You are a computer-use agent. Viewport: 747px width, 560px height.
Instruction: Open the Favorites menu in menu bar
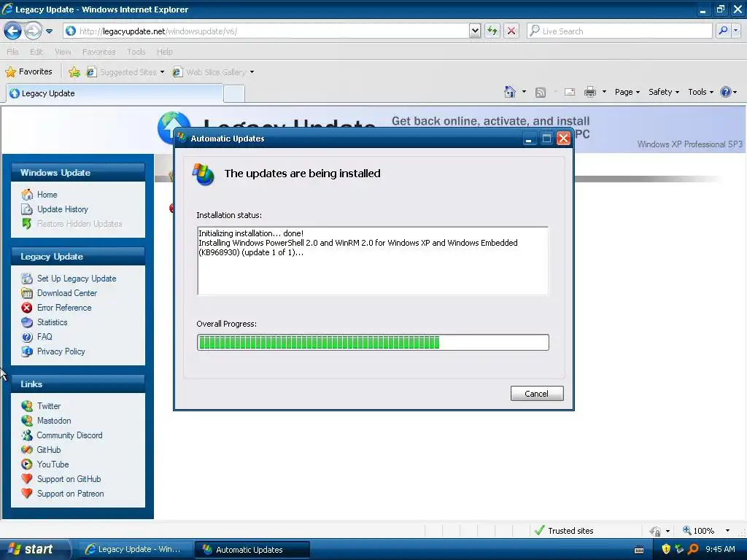(x=98, y=52)
